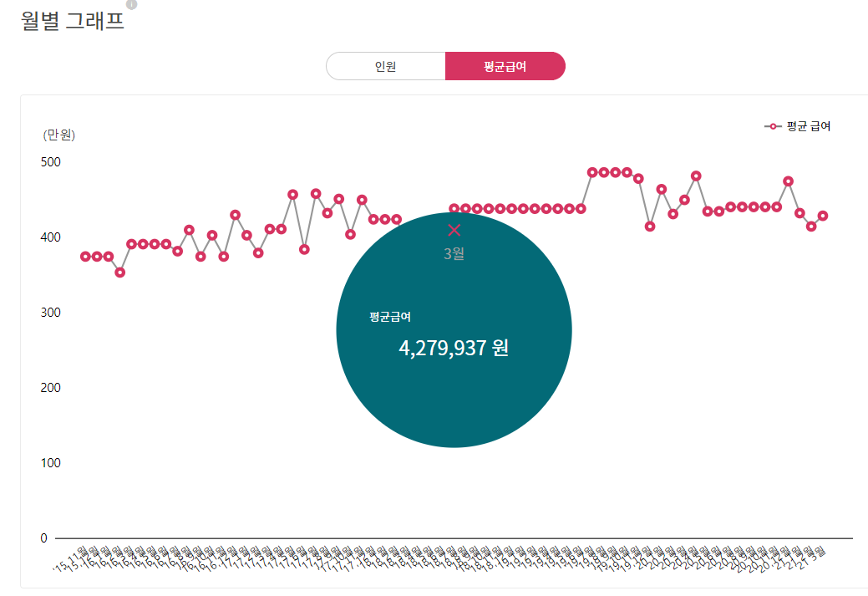Select the last data point at the line end
This screenshot has width=868, height=596.
823,216
